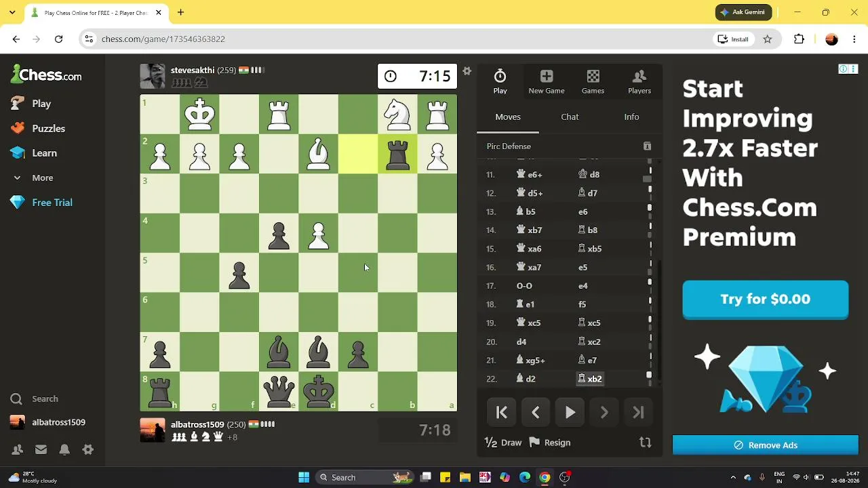Viewport: 868px width, 488px height.
Task: Open the Extensions puzzle icon
Action: [799, 39]
